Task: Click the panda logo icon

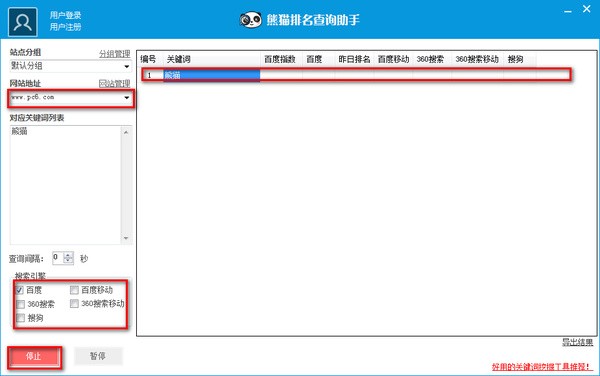Action: coord(251,20)
